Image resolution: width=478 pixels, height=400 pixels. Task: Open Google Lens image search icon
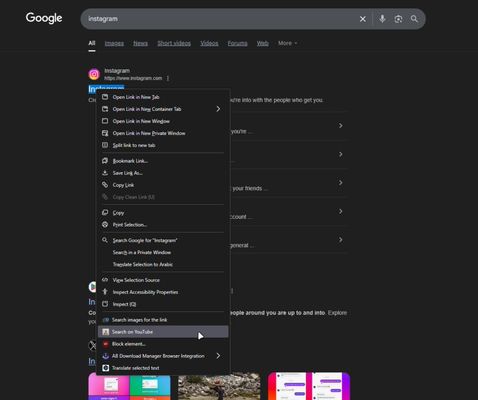[x=398, y=19]
